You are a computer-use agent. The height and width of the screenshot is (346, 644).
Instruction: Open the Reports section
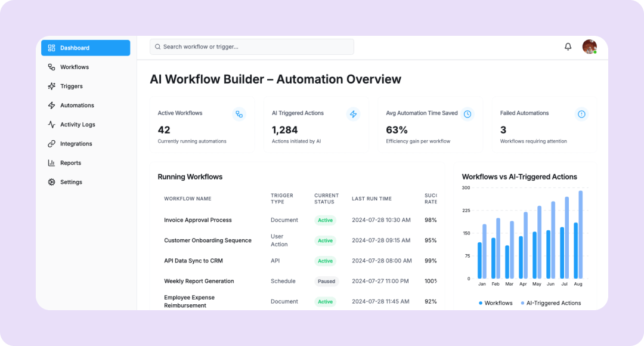70,163
